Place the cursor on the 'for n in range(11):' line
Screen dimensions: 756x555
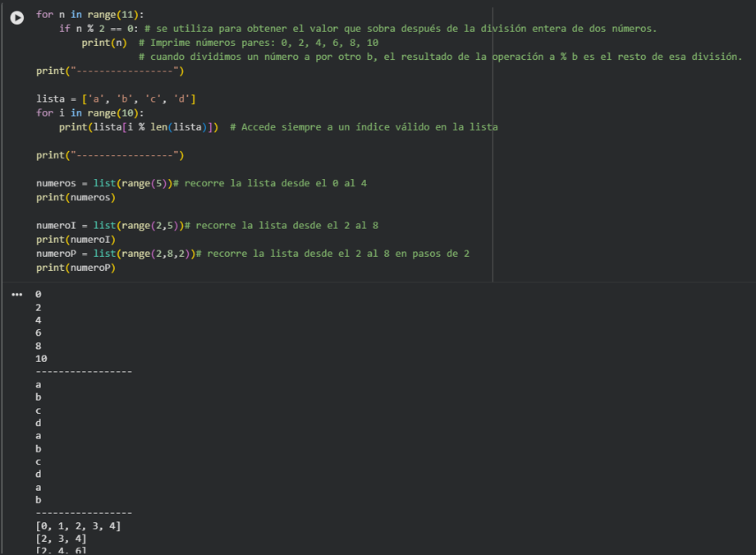[89, 15]
